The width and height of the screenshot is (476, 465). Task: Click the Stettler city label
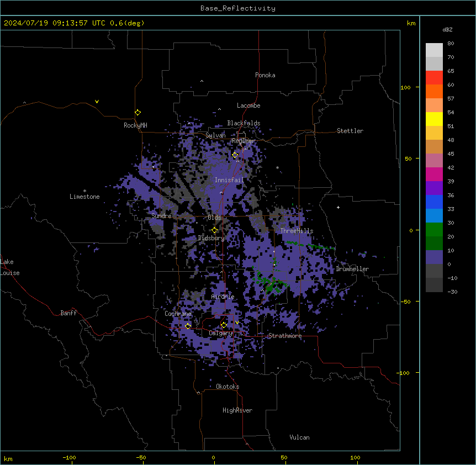pyautogui.click(x=350, y=131)
